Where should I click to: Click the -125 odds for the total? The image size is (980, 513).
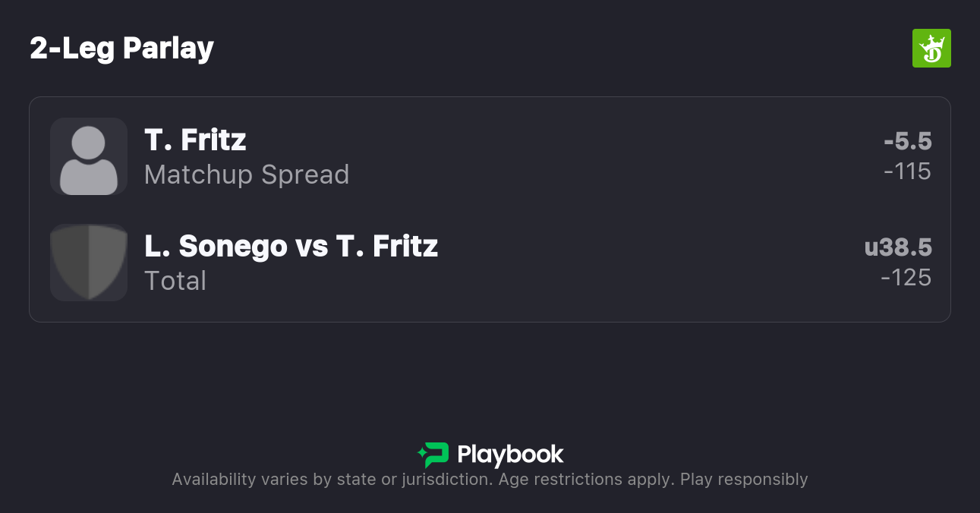(x=906, y=278)
